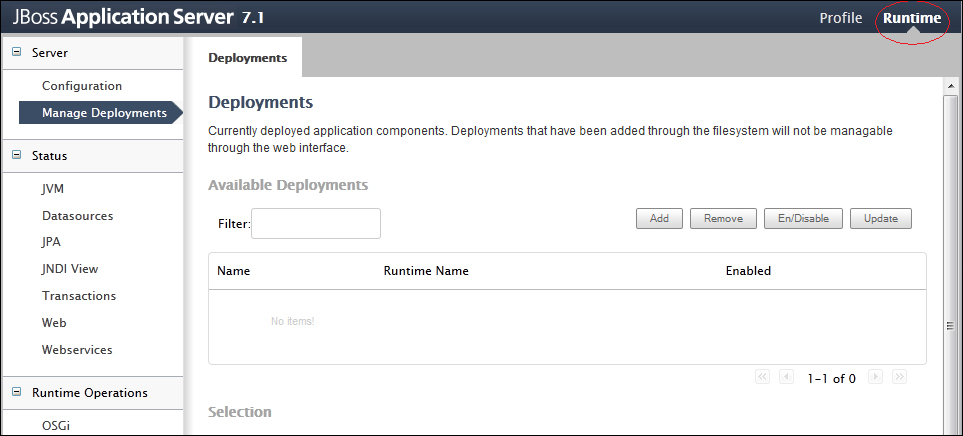Go to first page of deployments
This screenshot has height=436, width=963.
pyautogui.click(x=763, y=377)
